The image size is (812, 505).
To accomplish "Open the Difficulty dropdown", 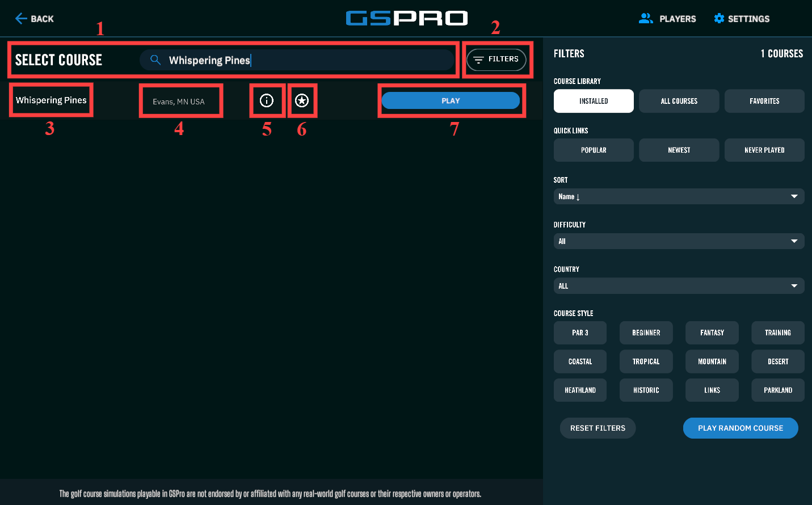I will 679,241.
